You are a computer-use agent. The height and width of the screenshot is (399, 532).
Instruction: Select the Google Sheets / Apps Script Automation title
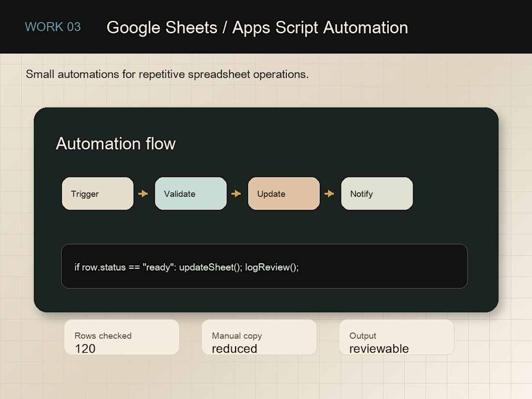[257, 28]
